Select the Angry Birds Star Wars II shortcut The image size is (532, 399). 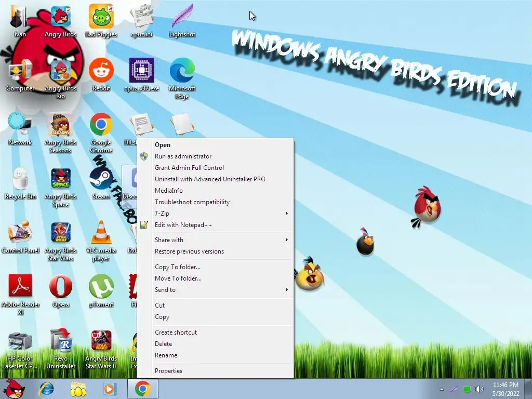point(101,350)
